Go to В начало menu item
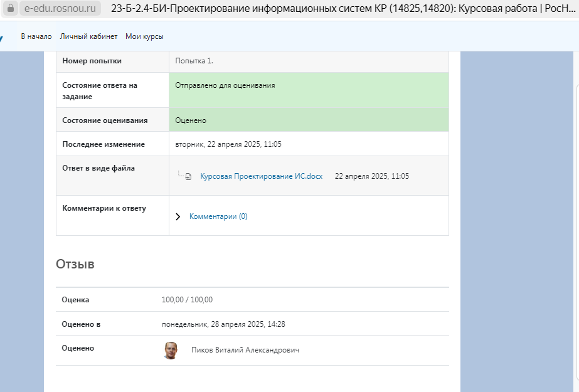The image size is (579, 392). point(36,36)
